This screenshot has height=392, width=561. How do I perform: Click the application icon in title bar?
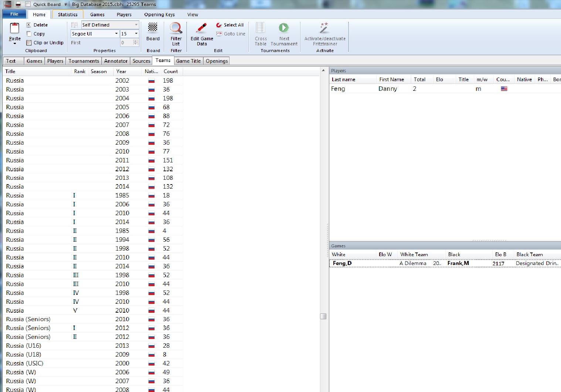pos(7,4)
